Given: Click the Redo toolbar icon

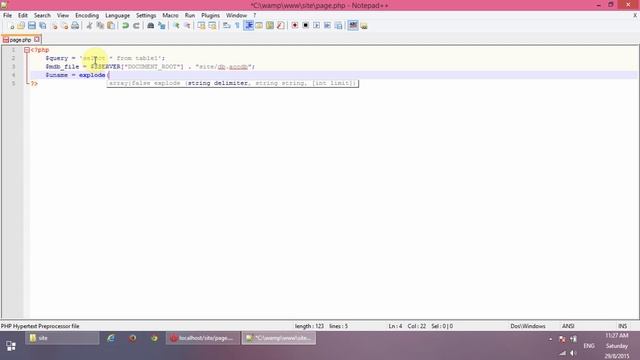Looking at the screenshot, I should (x=136, y=26).
